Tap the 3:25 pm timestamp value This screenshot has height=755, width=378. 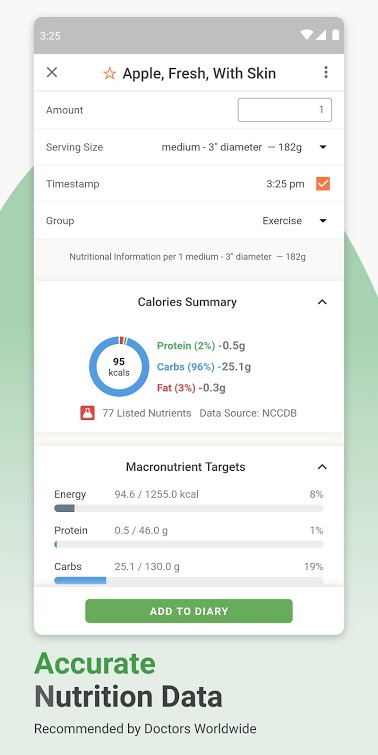pyautogui.click(x=285, y=184)
